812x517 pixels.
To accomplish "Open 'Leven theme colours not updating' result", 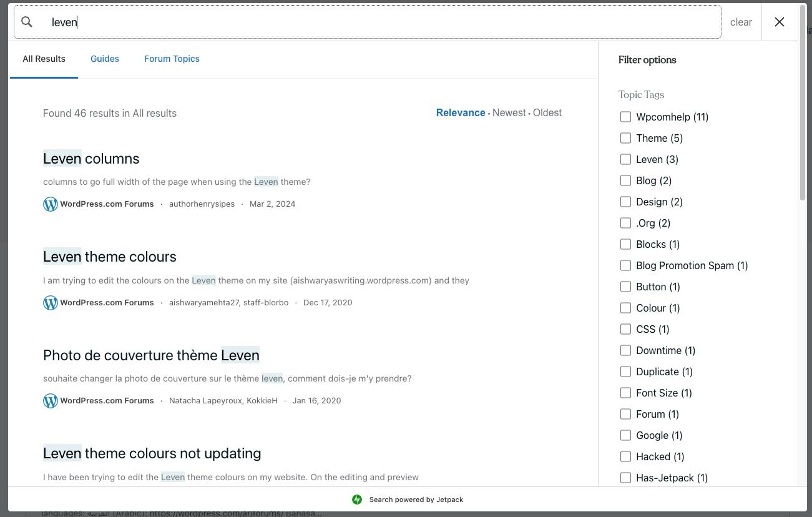I will (x=152, y=453).
